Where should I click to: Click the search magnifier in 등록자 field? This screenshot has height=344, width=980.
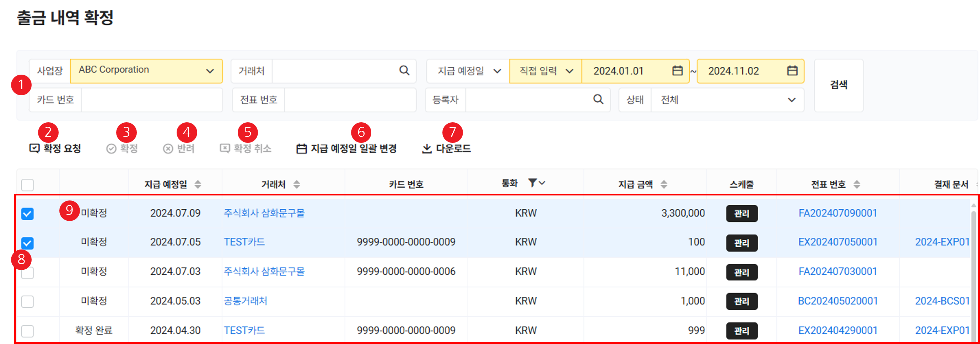coord(598,100)
